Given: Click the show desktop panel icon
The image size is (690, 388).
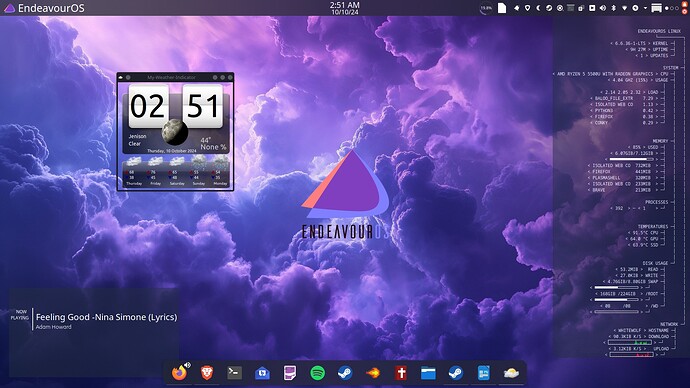Looking at the screenshot, I should pos(657,8).
